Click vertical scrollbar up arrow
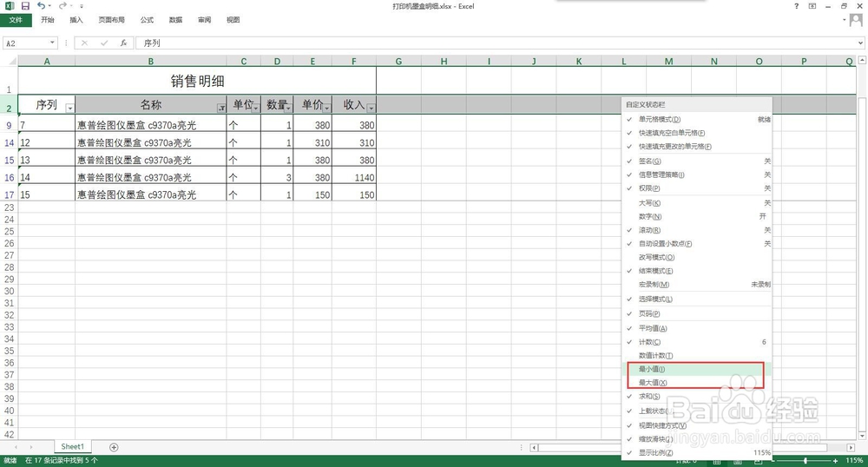 coord(862,60)
